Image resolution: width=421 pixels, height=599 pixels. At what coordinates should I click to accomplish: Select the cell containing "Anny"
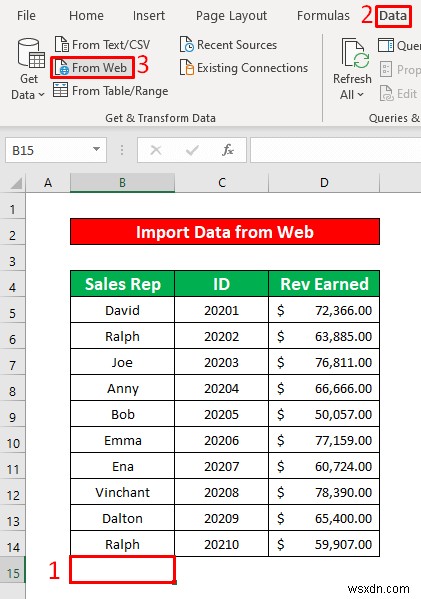pos(123,388)
